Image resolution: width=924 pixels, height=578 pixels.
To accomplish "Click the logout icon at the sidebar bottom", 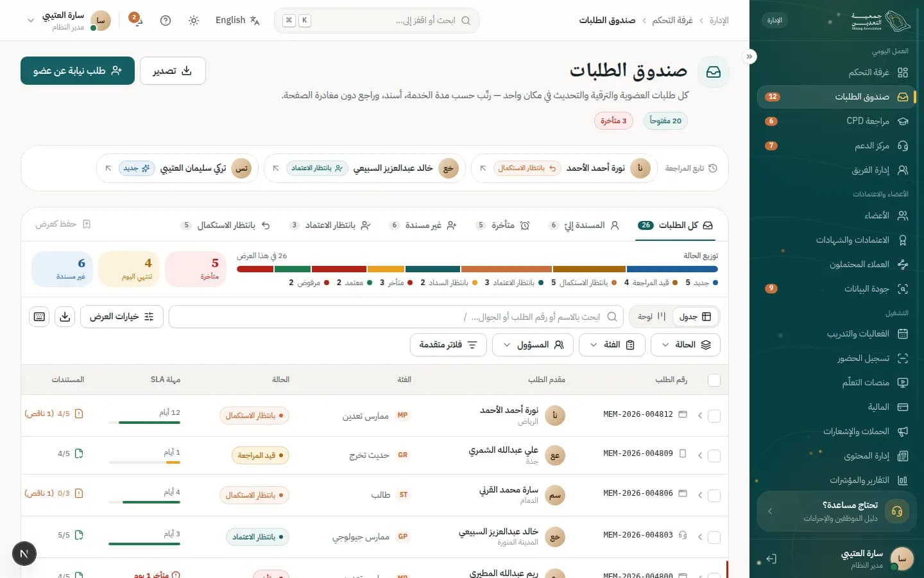I will pyautogui.click(x=771, y=559).
